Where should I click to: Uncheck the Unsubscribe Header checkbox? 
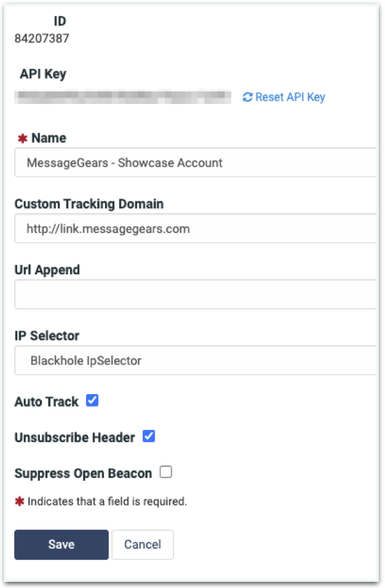(149, 437)
